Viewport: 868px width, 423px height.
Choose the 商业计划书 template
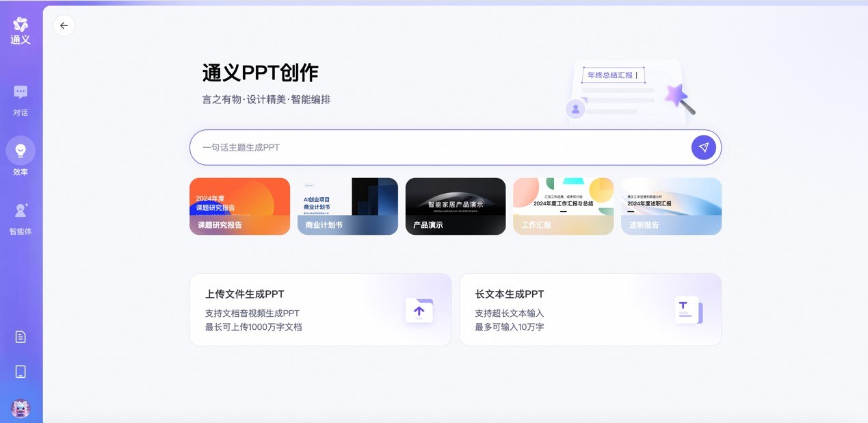point(347,206)
